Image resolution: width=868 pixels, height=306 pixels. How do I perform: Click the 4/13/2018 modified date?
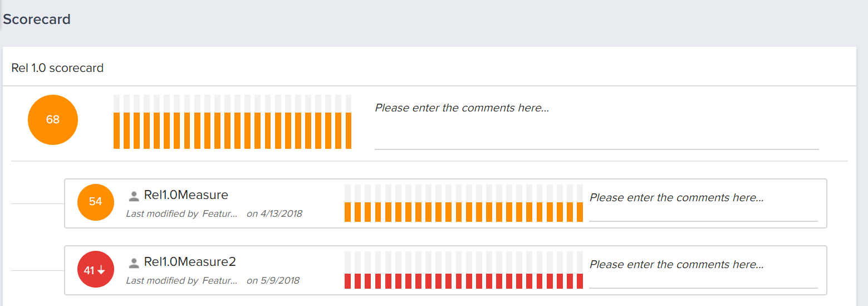pyautogui.click(x=281, y=213)
